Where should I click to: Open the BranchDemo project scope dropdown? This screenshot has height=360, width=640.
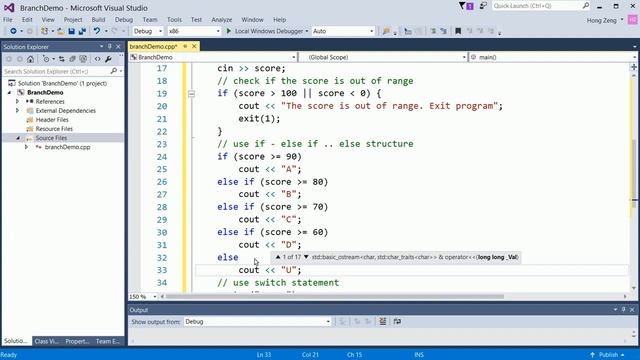point(213,57)
